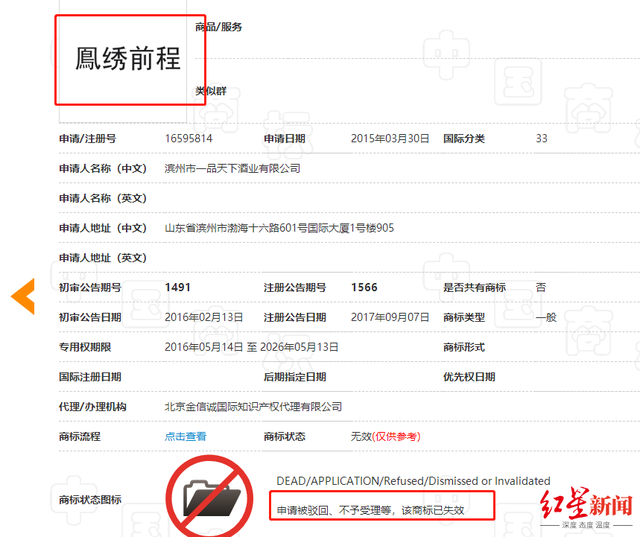Viewport: 640px width, 537px height.
Task: Click the 申请人名称（中文） label
Action: [103, 169]
